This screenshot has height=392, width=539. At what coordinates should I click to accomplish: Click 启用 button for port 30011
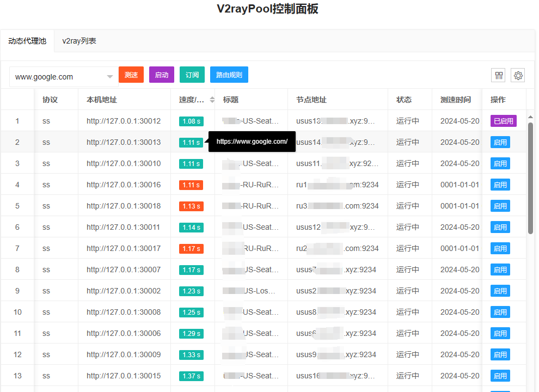[500, 227]
